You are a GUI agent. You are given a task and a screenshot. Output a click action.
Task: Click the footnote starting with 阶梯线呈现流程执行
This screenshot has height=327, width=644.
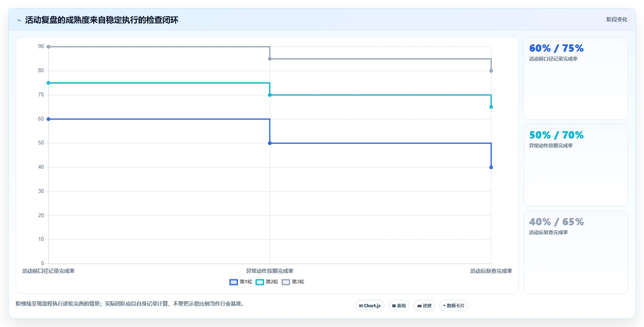pos(131,304)
